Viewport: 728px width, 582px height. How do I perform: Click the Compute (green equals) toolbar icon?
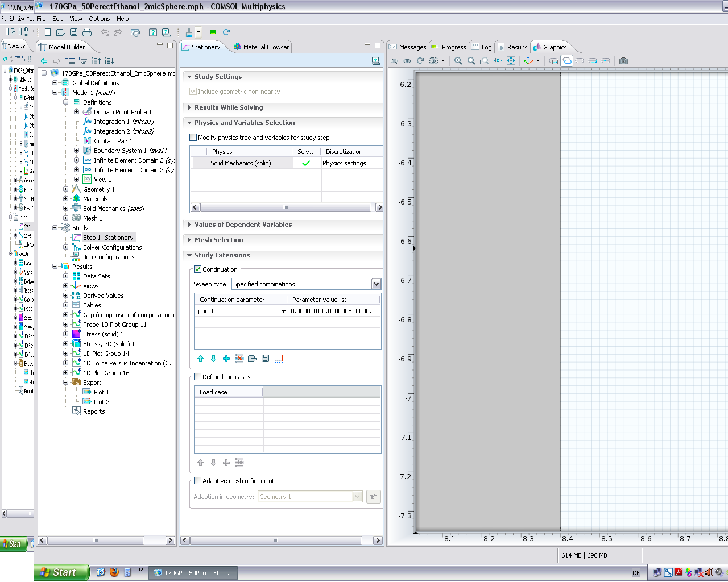click(x=213, y=32)
